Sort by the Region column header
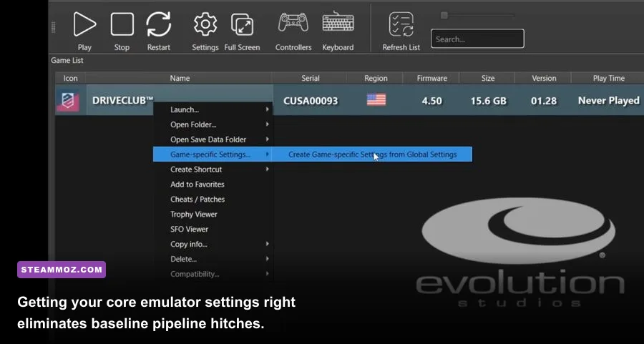This screenshot has height=344, width=644. click(x=376, y=78)
